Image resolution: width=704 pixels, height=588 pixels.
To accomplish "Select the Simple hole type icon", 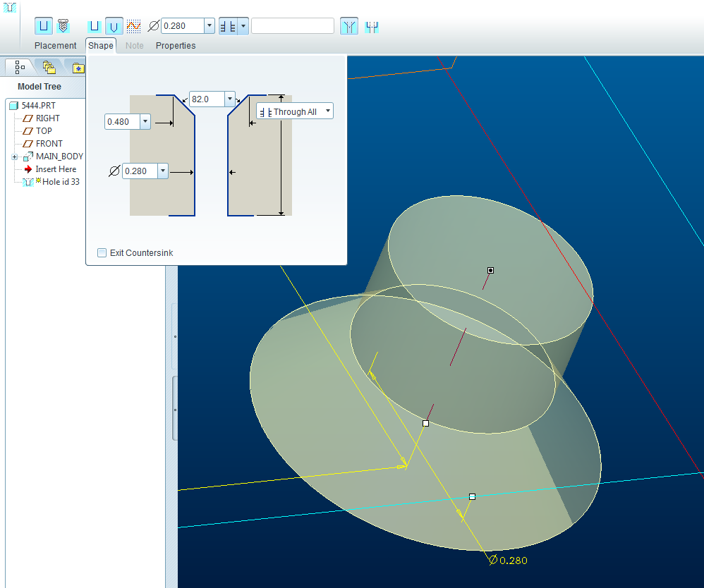I will [43, 25].
